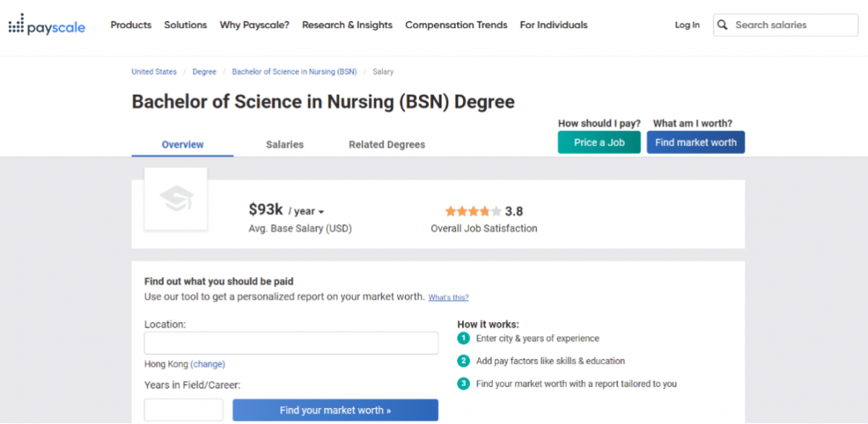Open the What's this? link
The image size is (868, 424).
coord(448,297)
